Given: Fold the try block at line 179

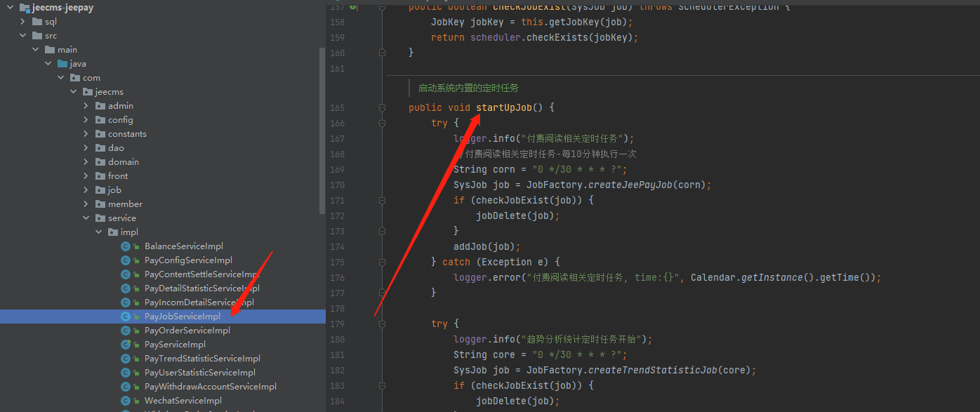Looking at the screenshot, I should 382,324.
